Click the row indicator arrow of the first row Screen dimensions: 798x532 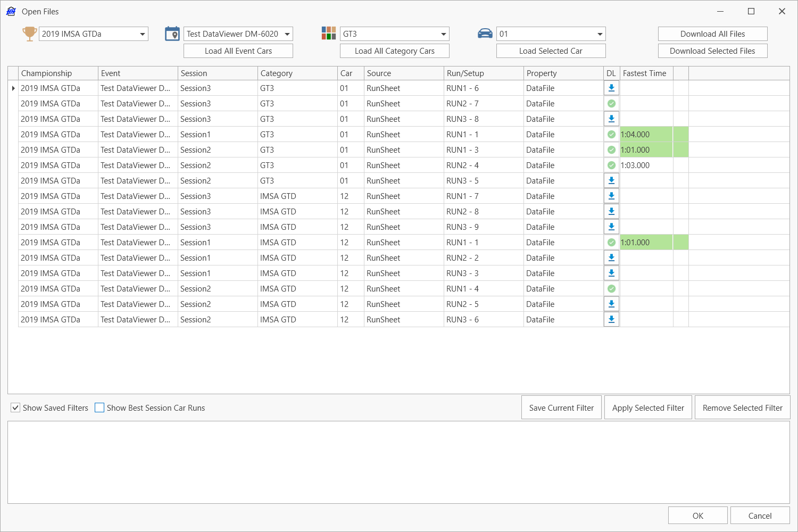tap(13, 88)
